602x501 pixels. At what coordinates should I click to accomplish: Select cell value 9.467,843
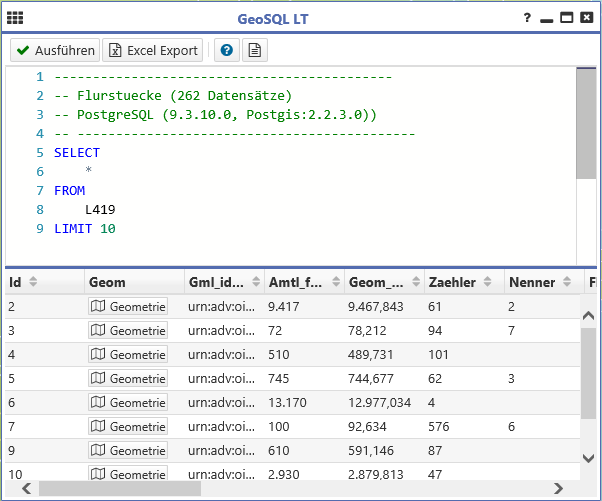(x=375, y=306)
